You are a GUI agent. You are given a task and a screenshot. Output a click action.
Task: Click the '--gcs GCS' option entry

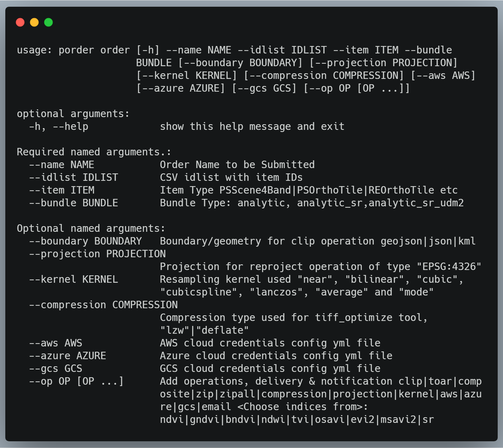pos(56,369)
